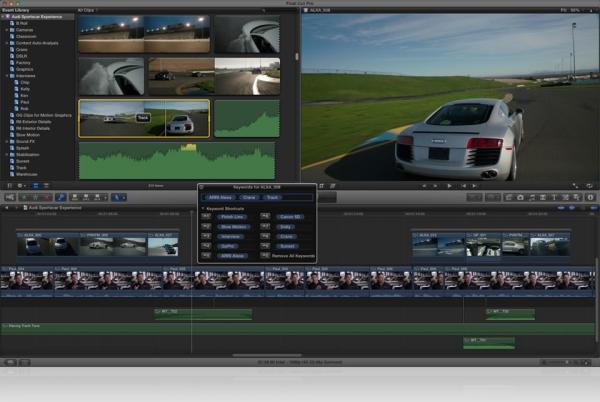
Task: Select the highlighted track clip thumbnail
Action: [144, 118]
